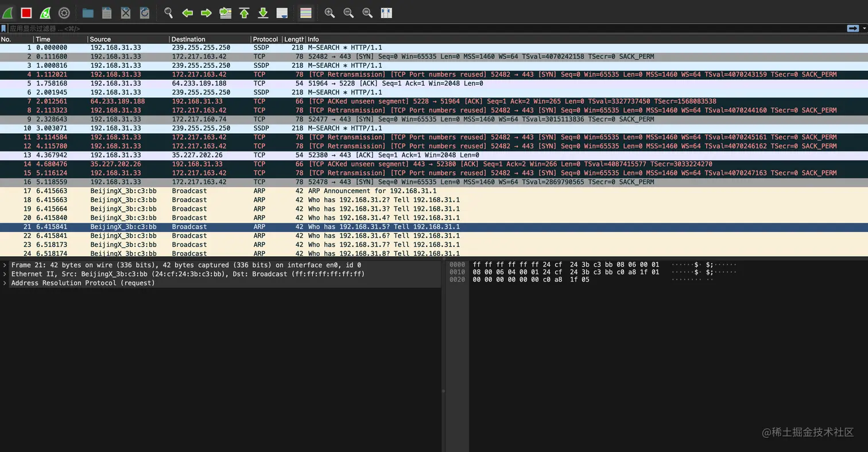Open capture options gear
868x452 pixels.
[x=64, y=13]
